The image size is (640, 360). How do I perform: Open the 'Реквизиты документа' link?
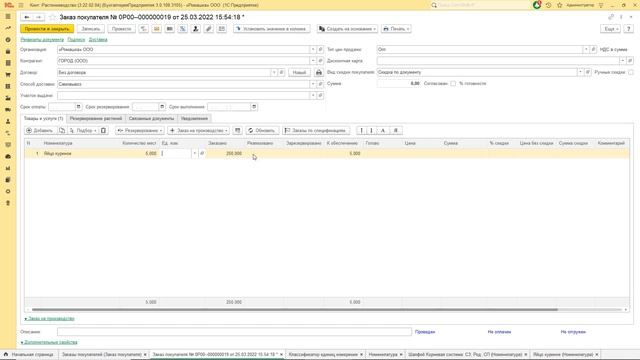tap(42, 40)
